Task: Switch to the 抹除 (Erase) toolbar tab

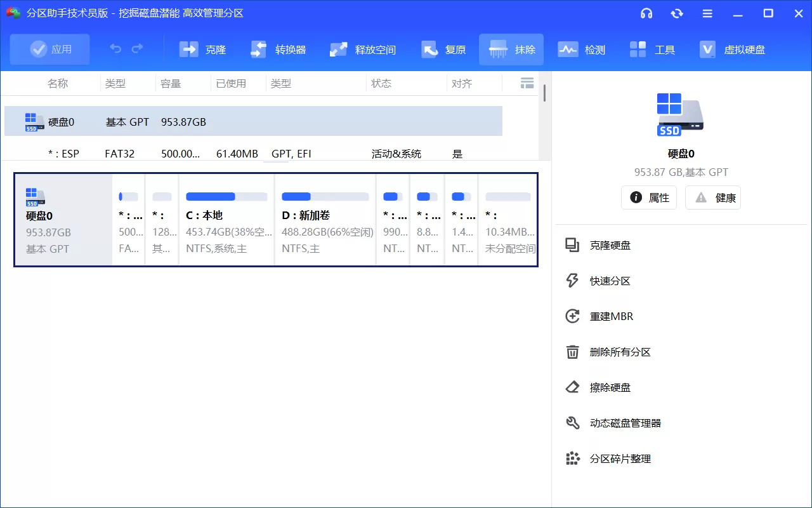Action: pos(511,49)
